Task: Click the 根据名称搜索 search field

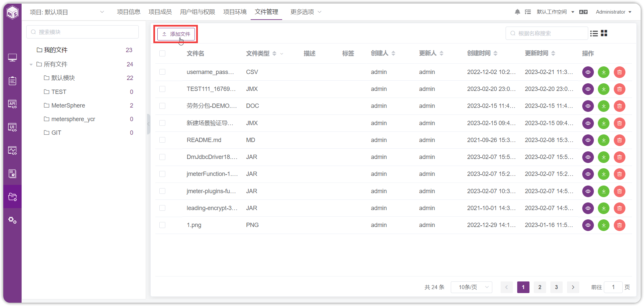Action: [x=547, y=33]
